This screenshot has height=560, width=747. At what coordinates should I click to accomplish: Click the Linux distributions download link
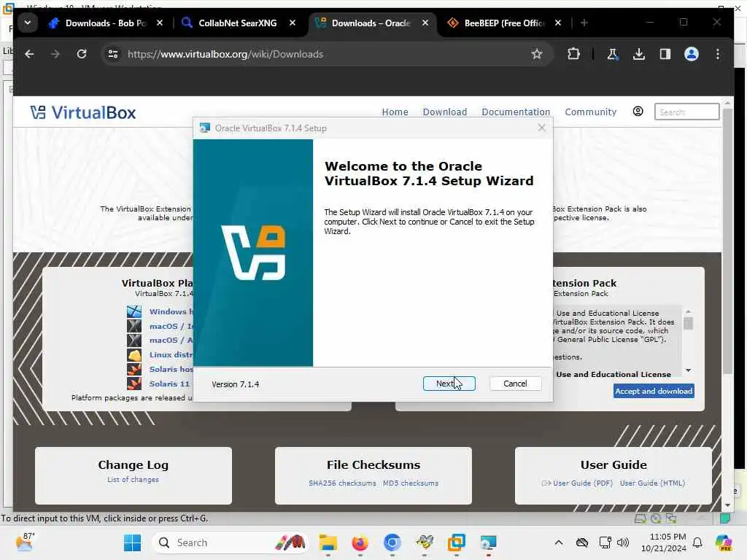coord(171,355)
